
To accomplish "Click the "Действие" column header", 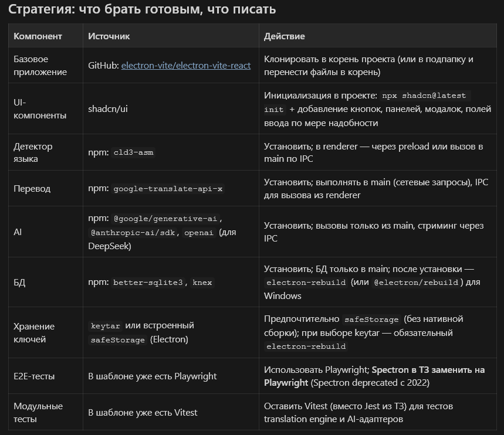I will point(284,36).
